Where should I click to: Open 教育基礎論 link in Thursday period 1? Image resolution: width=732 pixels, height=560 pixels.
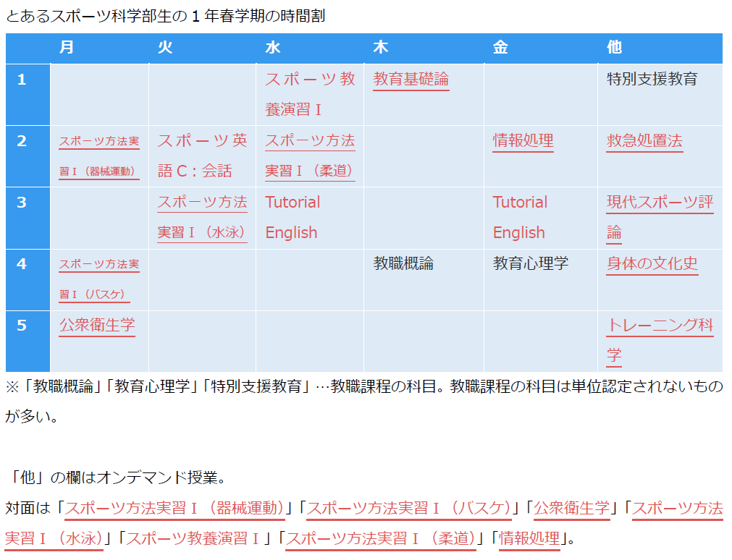(x=411, y=79)
